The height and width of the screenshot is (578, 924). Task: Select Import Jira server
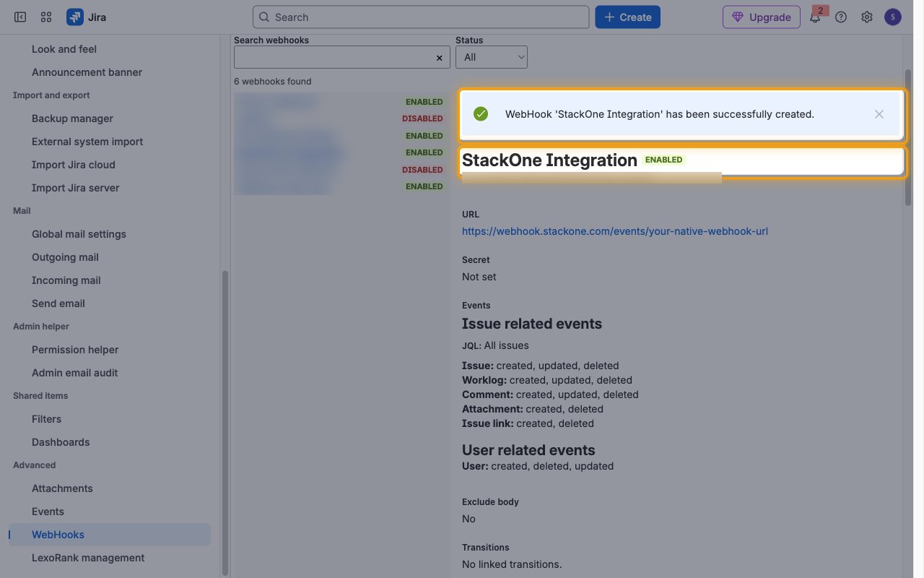[x=75, y=188]
